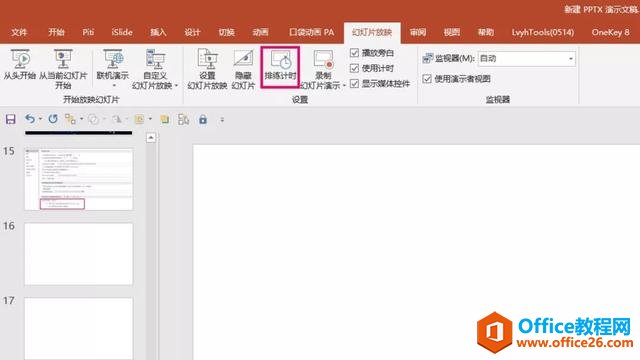Click 自定义幻灯片放映 custom show icon

(x=155, y=59)
